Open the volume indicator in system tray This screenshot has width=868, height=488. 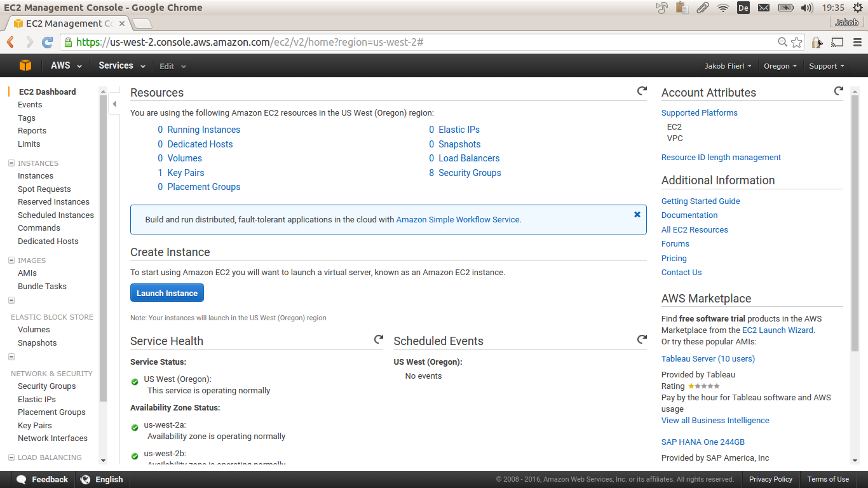point(807,8)
